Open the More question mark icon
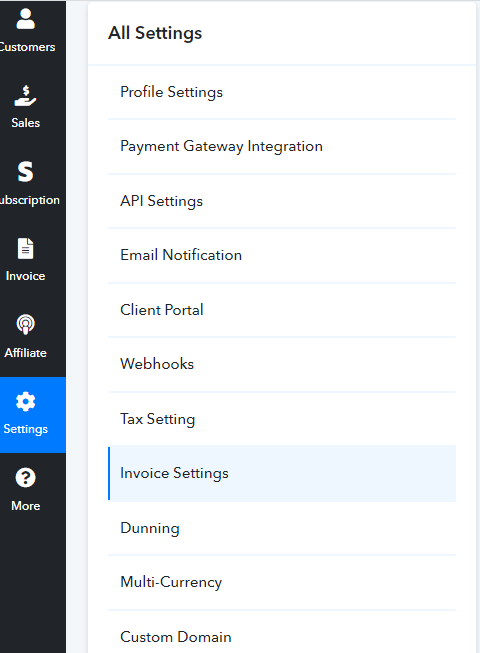Screen dimensions: 480x653 [x=25, y=478]
